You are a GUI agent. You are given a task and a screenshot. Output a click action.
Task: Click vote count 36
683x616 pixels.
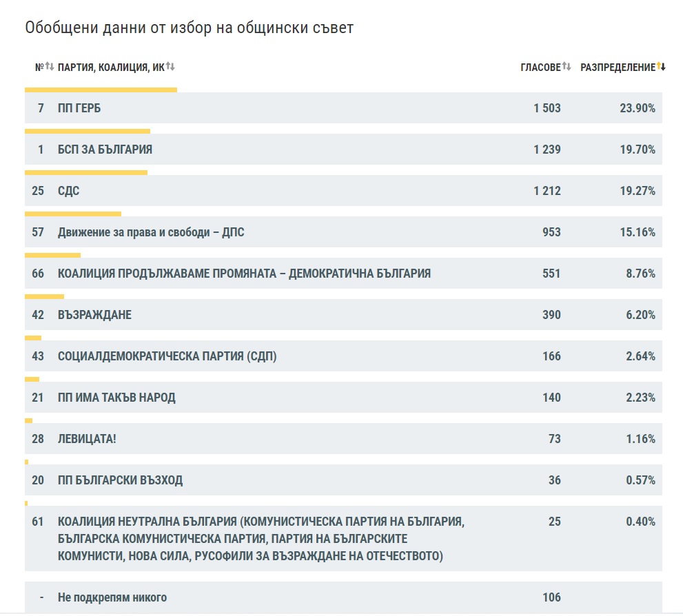click(555, 480)
